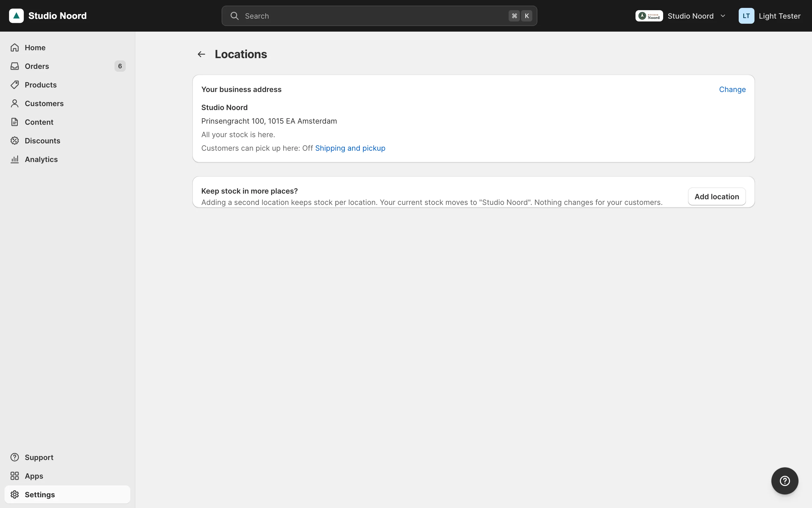Go to the Products section
The image size is (812, 508).
tap(67, 85)
